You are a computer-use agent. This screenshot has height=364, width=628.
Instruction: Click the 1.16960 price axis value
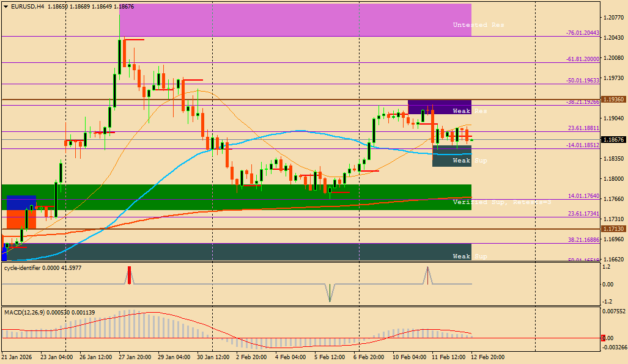click(x=613, y=239)
